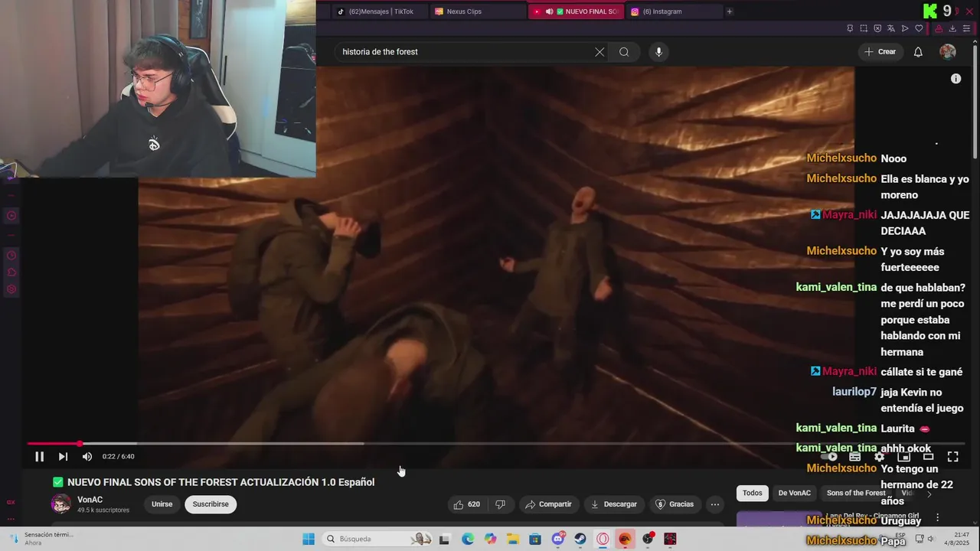Start voice search with microphone
This screenshot has height=551, width=980.
(x=658, y=52)
